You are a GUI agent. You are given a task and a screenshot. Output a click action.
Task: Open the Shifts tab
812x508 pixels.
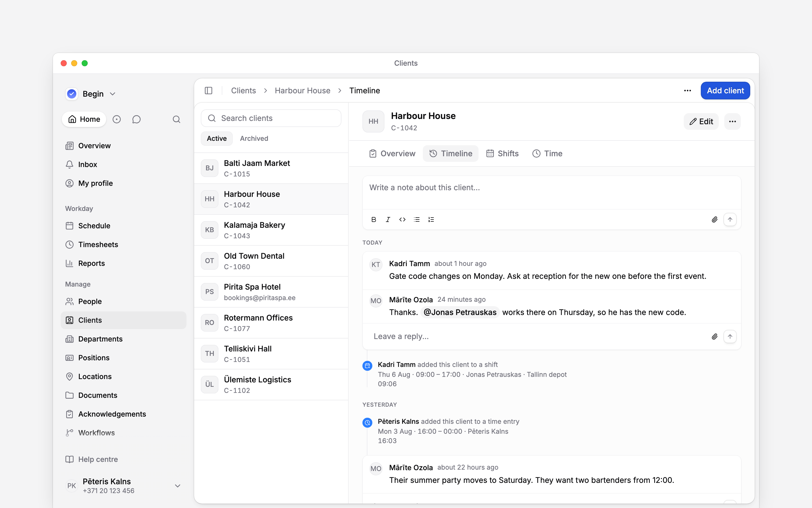pos(502,154)
